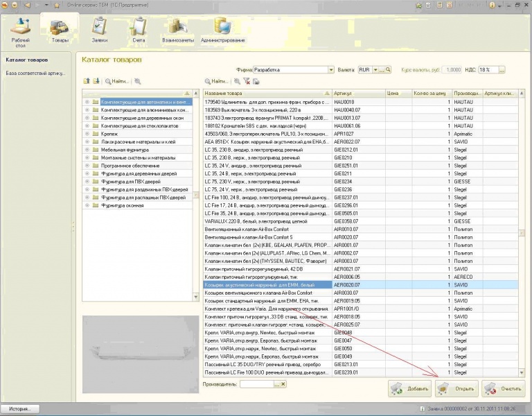Open the Счета section

pyautogui.click(x=139, y=31)
